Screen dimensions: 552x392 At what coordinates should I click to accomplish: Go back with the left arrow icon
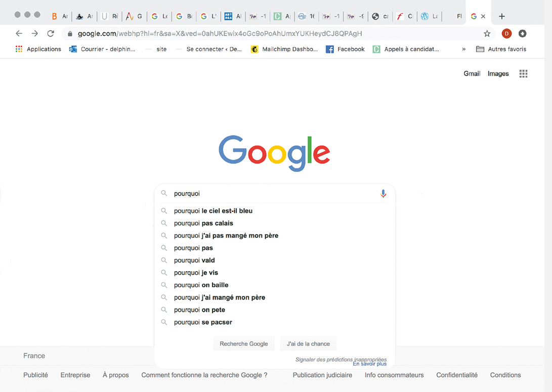(x=19, y=34)
